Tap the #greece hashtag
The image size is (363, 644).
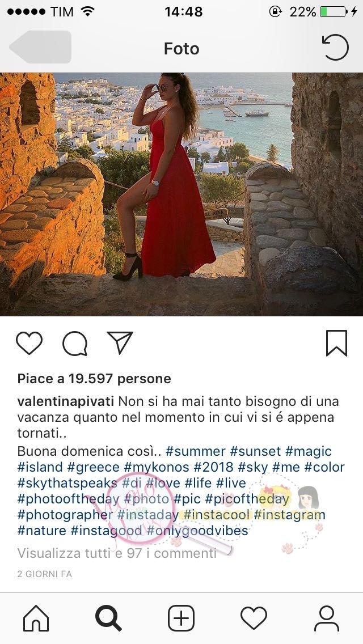[94, 467]
